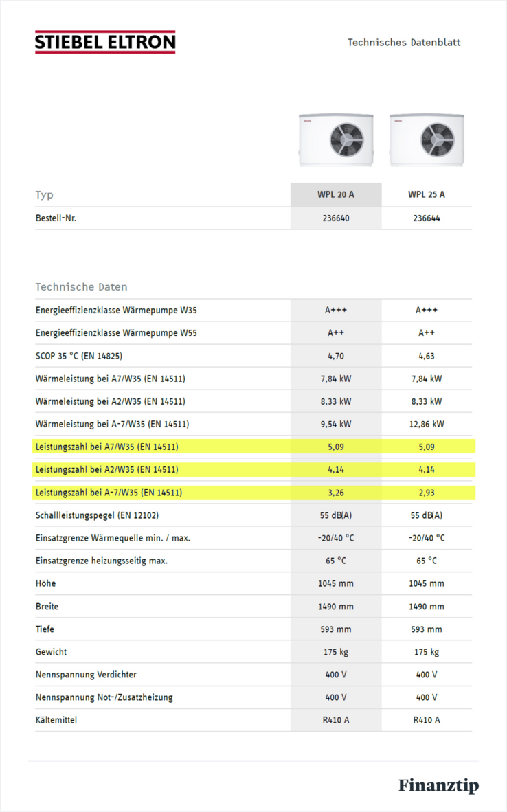Image resolution: width=507 pixels, height=812 pixels.
Task: Click the 'Breite' row label
Action: (x=47, y=607)
